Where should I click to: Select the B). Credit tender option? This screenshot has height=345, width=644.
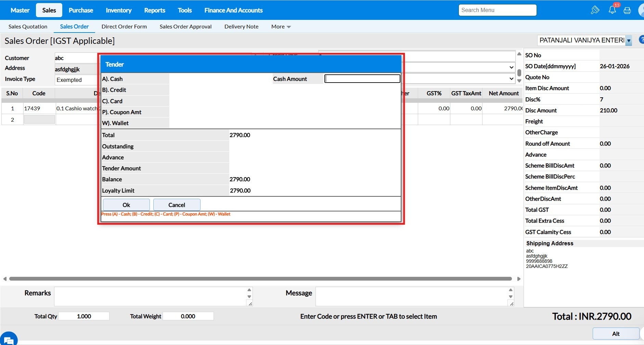pyautogui.click(x=114, y=90)
